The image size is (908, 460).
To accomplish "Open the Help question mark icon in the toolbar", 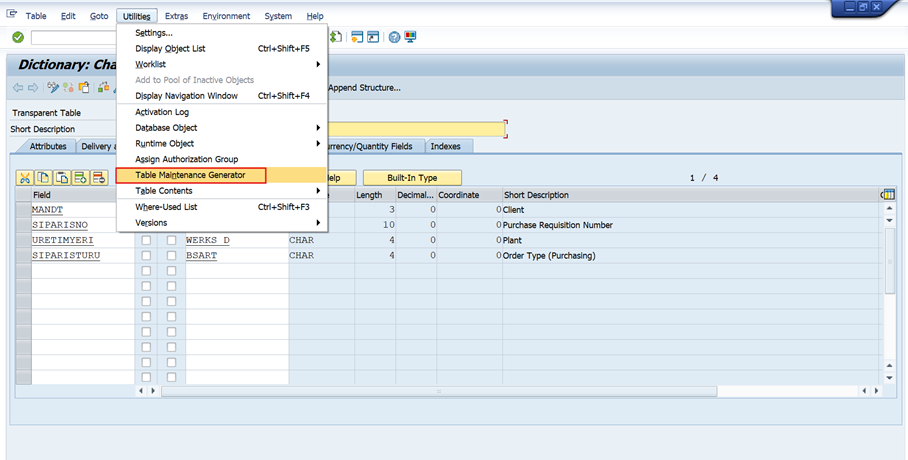I will click(x=394, y=37).
